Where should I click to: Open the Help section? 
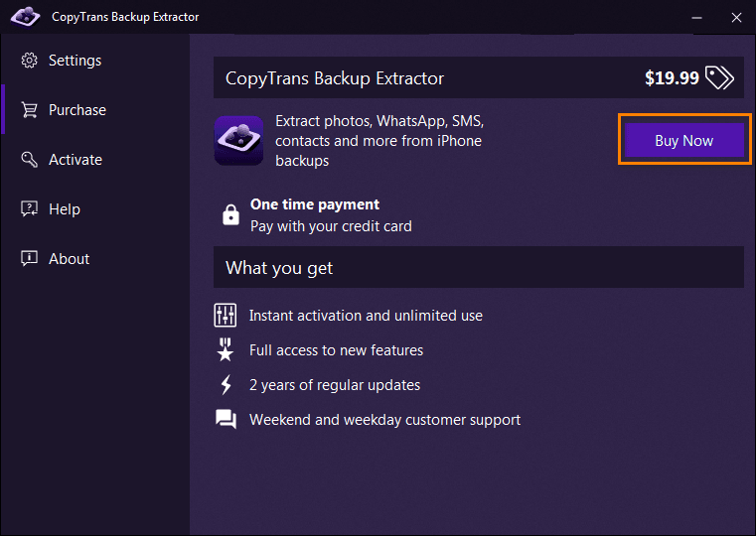(95, 209)
